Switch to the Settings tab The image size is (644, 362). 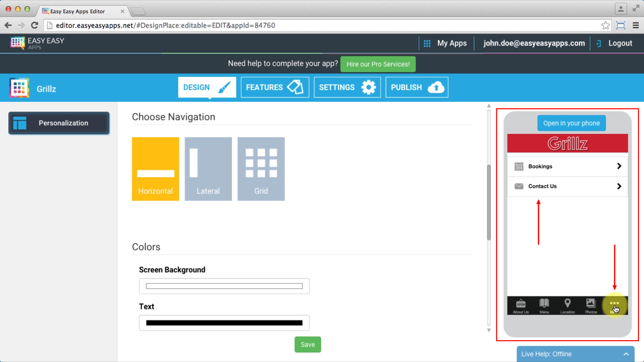pos(347,87)
